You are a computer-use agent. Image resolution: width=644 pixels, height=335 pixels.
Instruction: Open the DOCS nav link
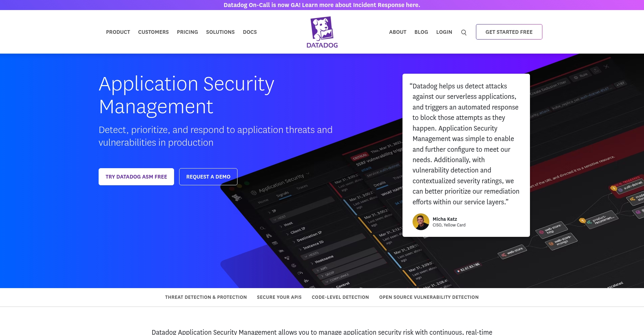pyautogui.click(x=250, y=32)
